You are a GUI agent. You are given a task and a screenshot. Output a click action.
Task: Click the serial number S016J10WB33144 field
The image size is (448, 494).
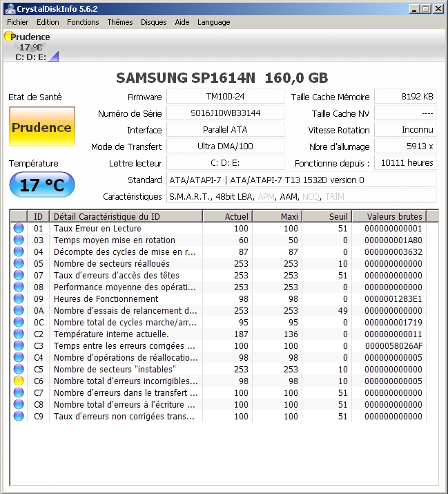click(x=226, y=113)
